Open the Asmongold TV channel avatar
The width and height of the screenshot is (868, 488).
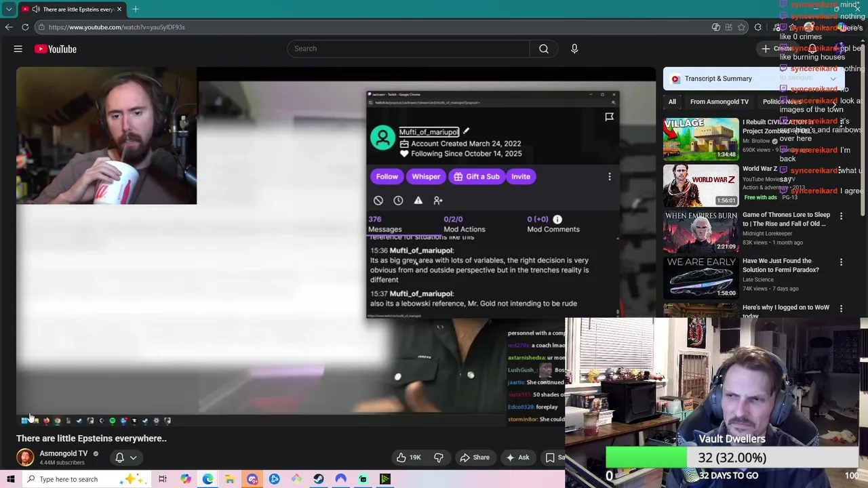tap(25, 457)
